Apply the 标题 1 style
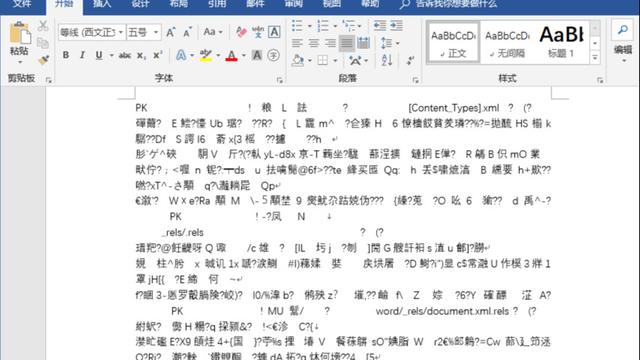The width and height of the screenshot is (640, 360). point(562,42)
